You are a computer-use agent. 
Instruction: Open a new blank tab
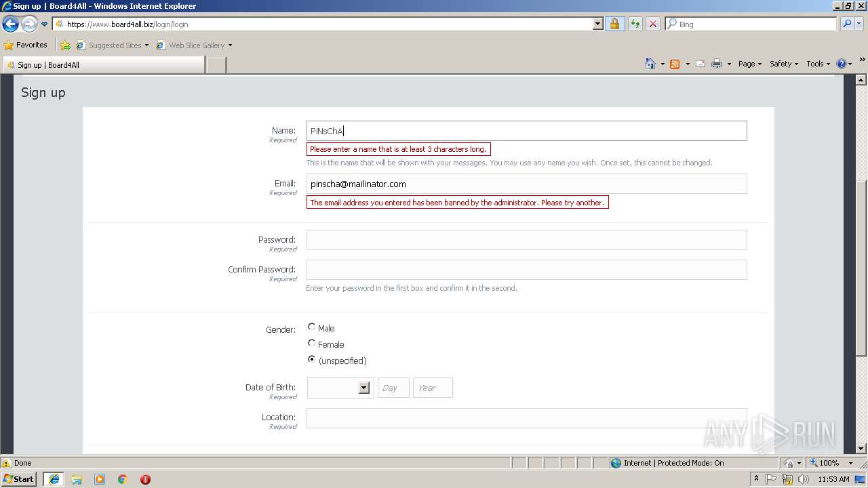coord(216,65)
